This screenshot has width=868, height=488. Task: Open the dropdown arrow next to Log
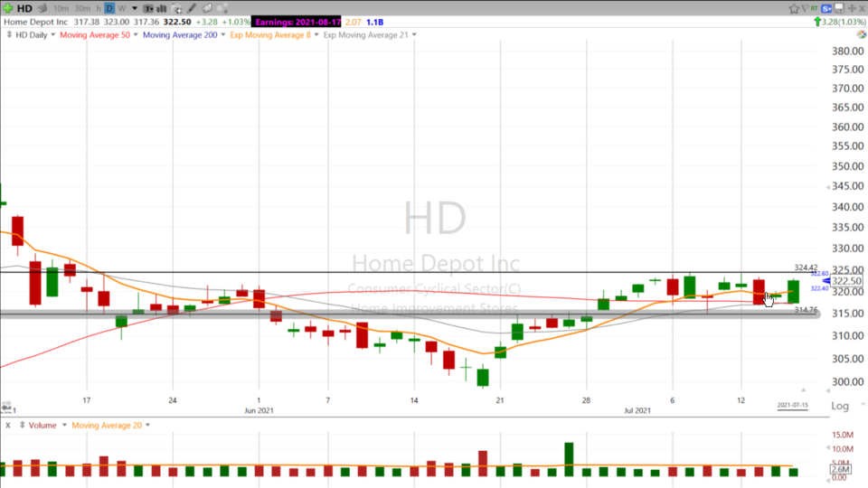(863, 405)
